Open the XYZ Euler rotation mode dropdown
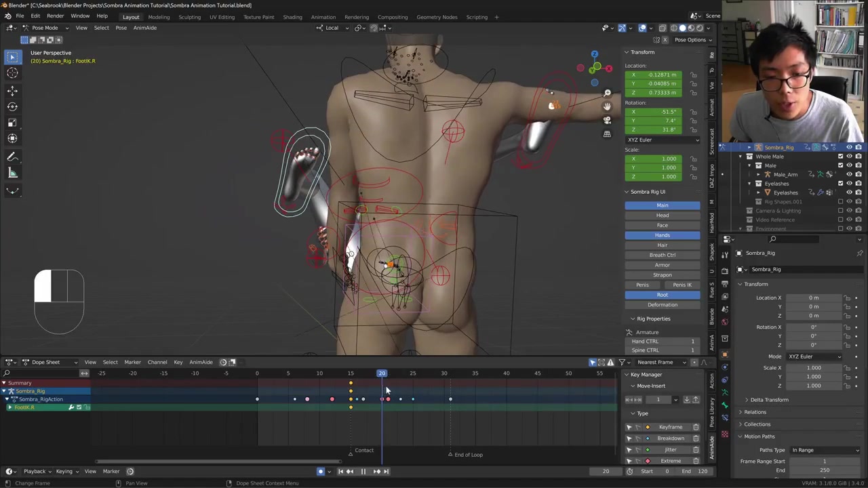The width and height of the screenshot is (868, 488). click(662, 140)
